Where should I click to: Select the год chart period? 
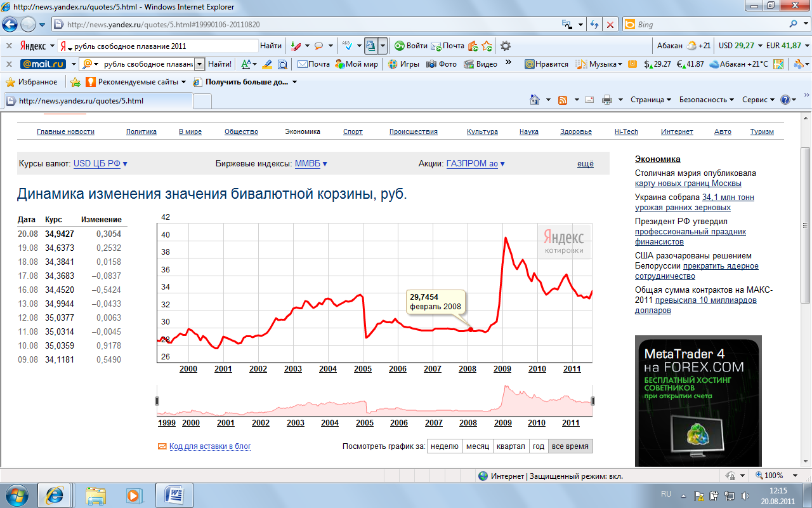click(x=539, y=446)
